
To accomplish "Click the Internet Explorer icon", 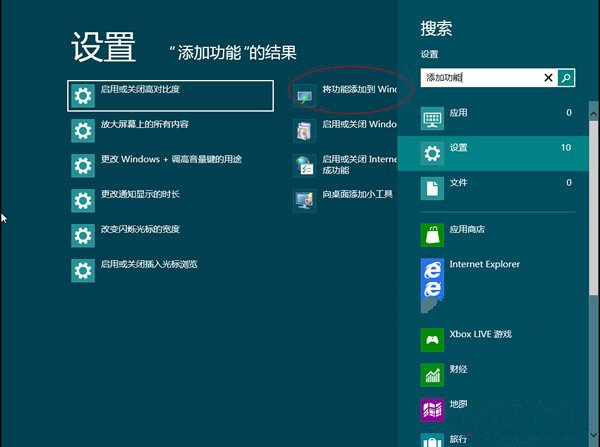I will pos(432,279).
